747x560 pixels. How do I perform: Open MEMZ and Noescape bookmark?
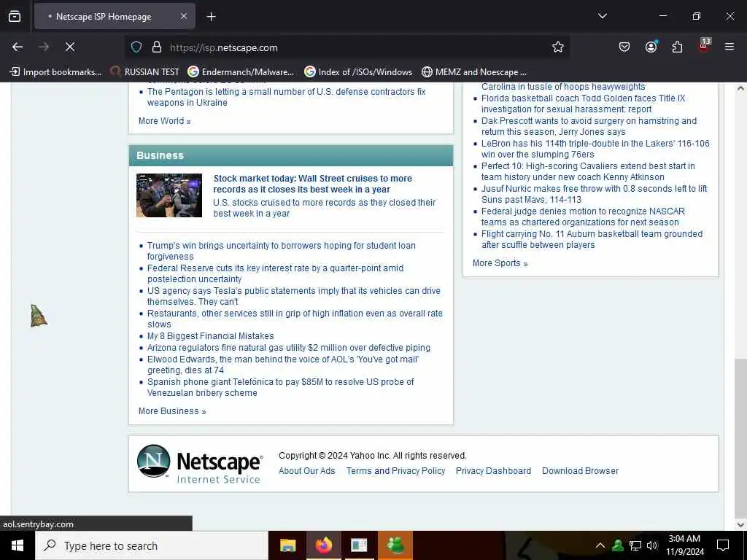[474, 72]
